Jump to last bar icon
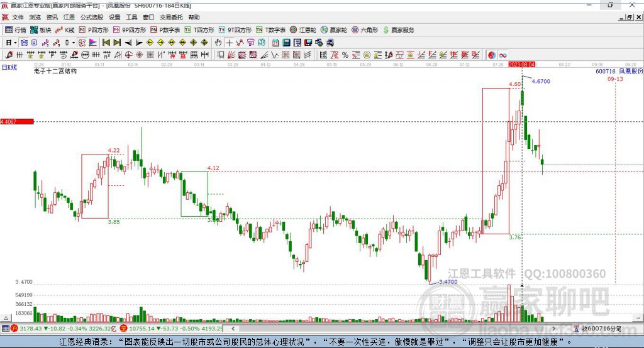 coord(117,43)
